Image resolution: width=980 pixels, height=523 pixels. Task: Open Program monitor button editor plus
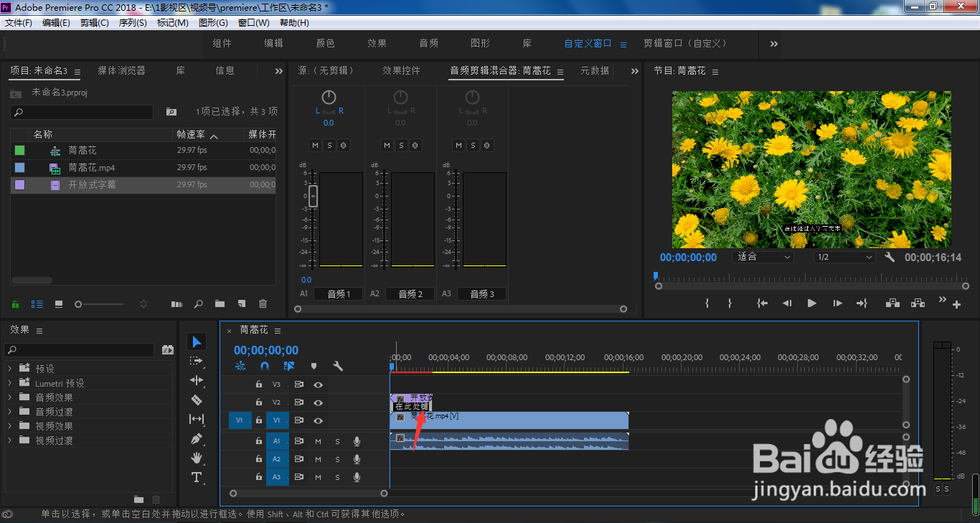point(956,305)
